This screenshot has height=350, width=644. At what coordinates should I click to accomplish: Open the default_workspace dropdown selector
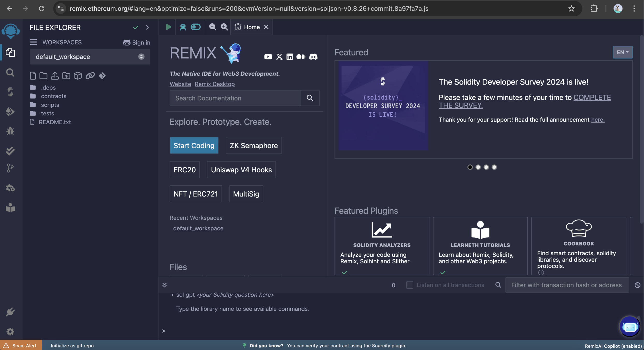tap(90, 57)
